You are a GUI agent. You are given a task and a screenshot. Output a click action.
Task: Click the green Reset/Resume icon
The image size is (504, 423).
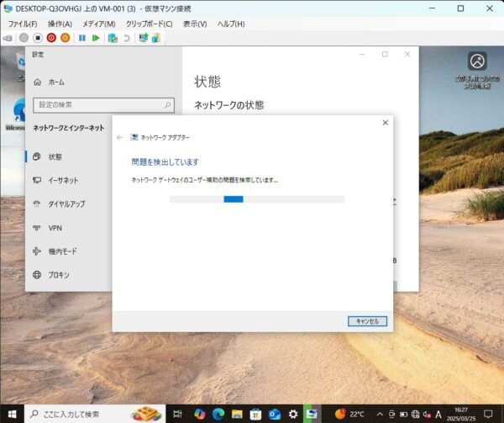[96, 38]
